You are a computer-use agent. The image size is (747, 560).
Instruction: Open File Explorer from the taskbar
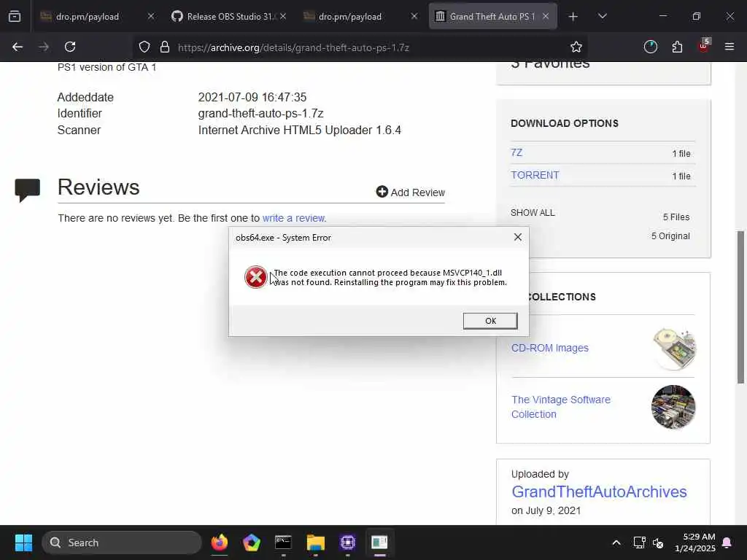tap(315, 542)
